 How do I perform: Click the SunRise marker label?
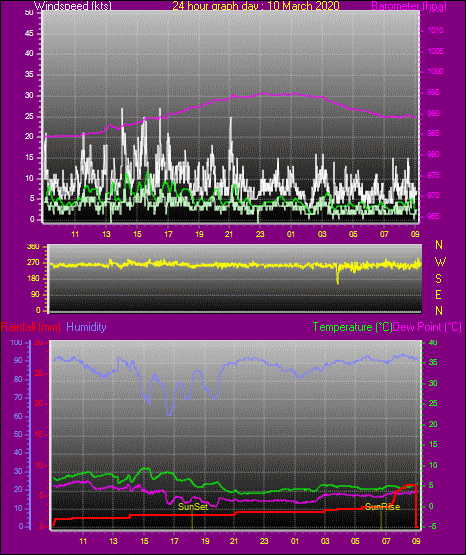pyautogui.click(x=382, y=507)
